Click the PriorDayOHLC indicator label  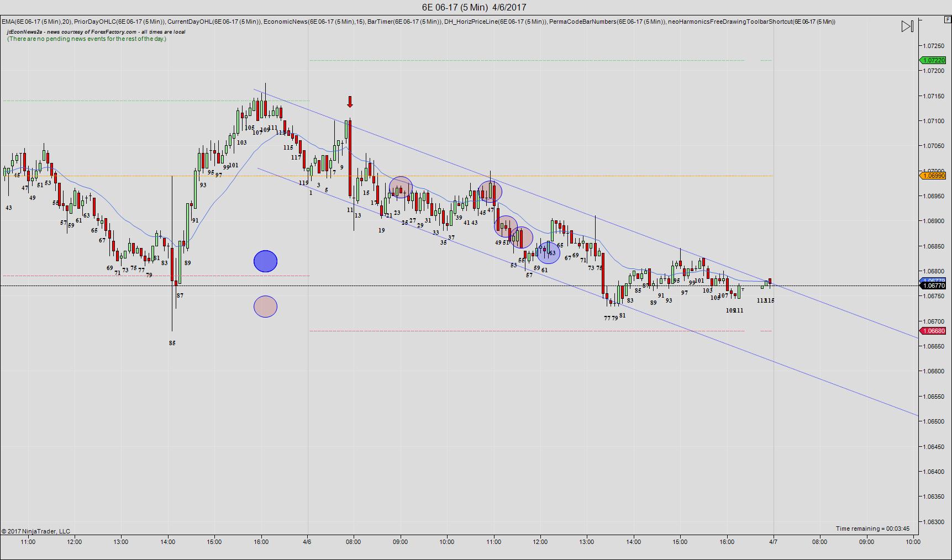(x=120, y=22)
